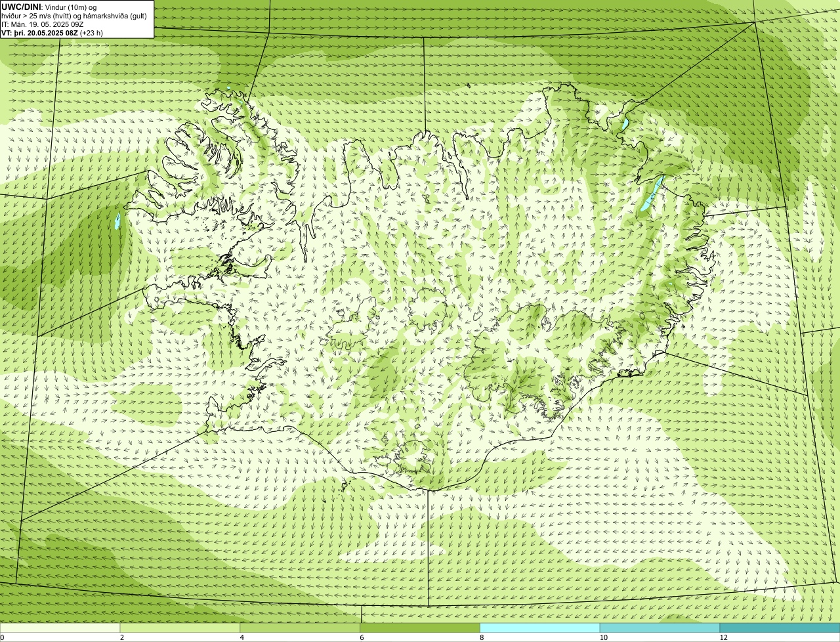Click the 2–4 m/s legend color band
This screenshot has width=840, height=642.
(x=180, y=628)
